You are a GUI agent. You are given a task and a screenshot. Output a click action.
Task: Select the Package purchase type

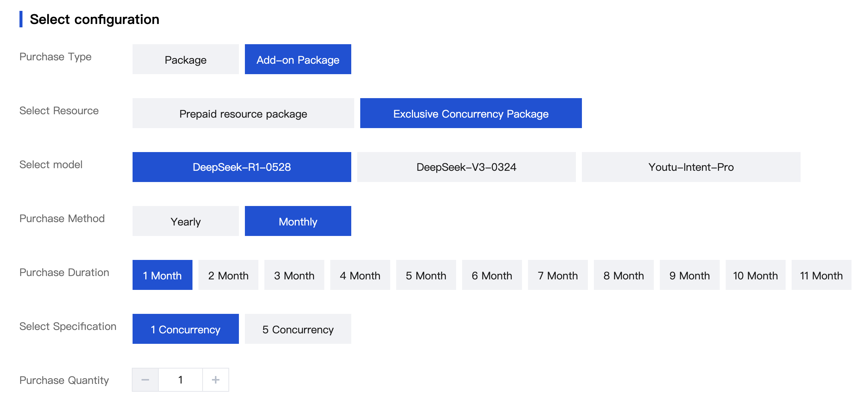pos(185,59)
